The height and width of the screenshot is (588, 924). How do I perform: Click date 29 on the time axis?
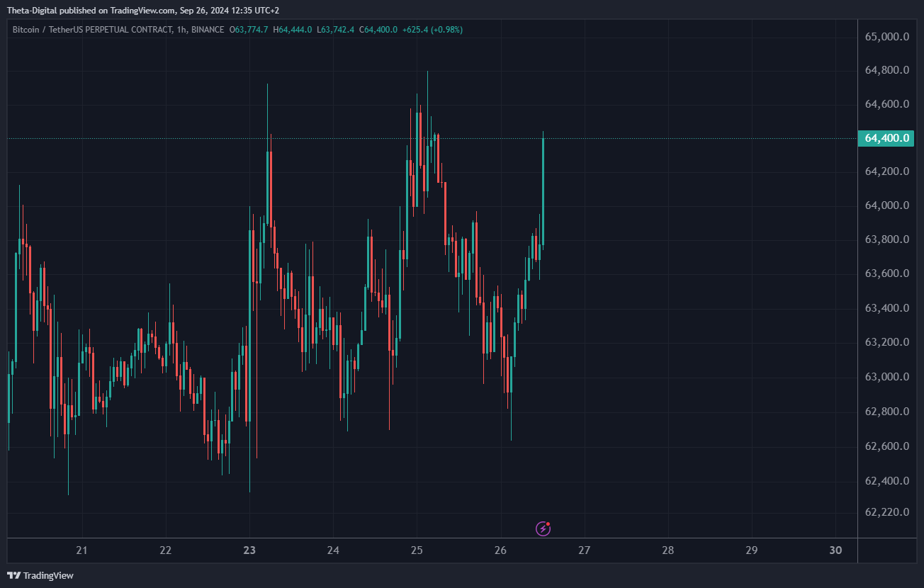(x=752, y=550)
